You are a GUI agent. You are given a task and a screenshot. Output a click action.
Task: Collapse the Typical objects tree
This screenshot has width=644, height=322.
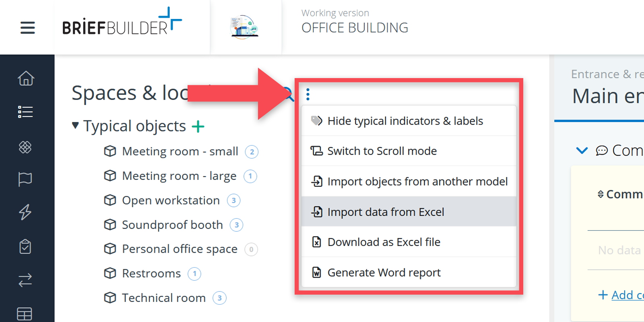tap(75, 126)
